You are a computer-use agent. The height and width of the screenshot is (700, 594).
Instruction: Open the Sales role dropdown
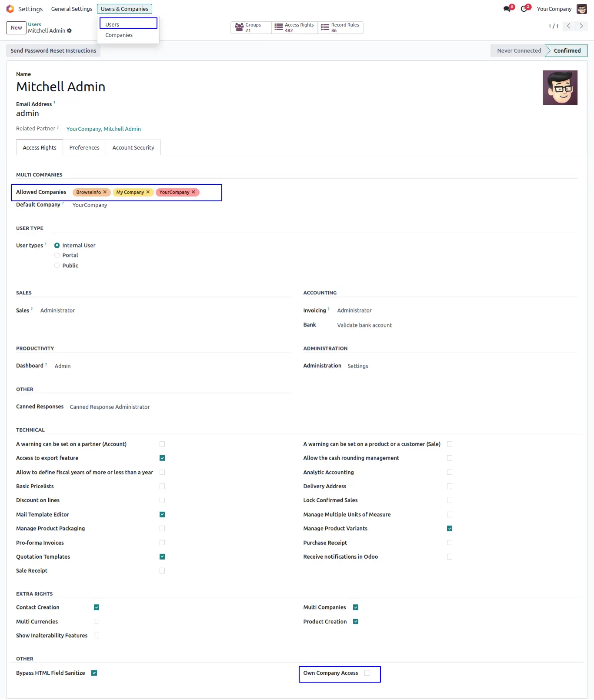[57, 310]
